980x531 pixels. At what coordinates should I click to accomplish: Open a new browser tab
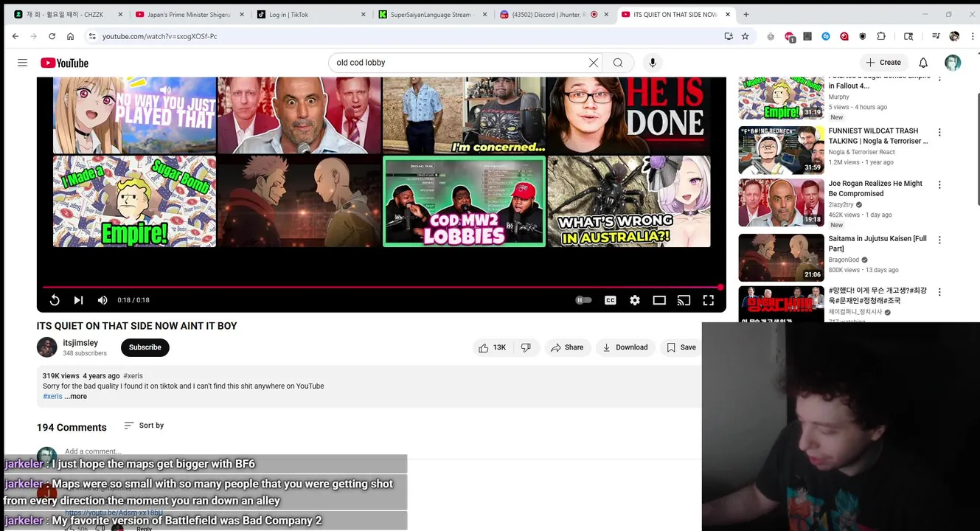click(x=746, y=14)
